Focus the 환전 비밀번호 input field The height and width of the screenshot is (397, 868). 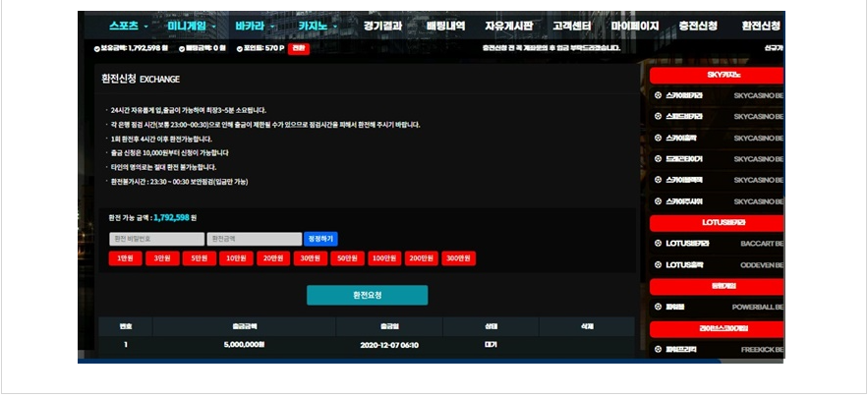coord(156,239)
